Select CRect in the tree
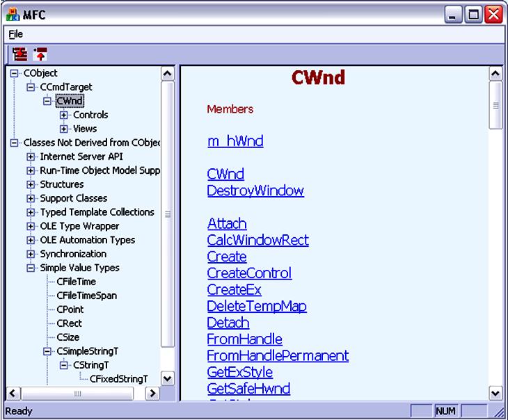 tap(69, 323)
